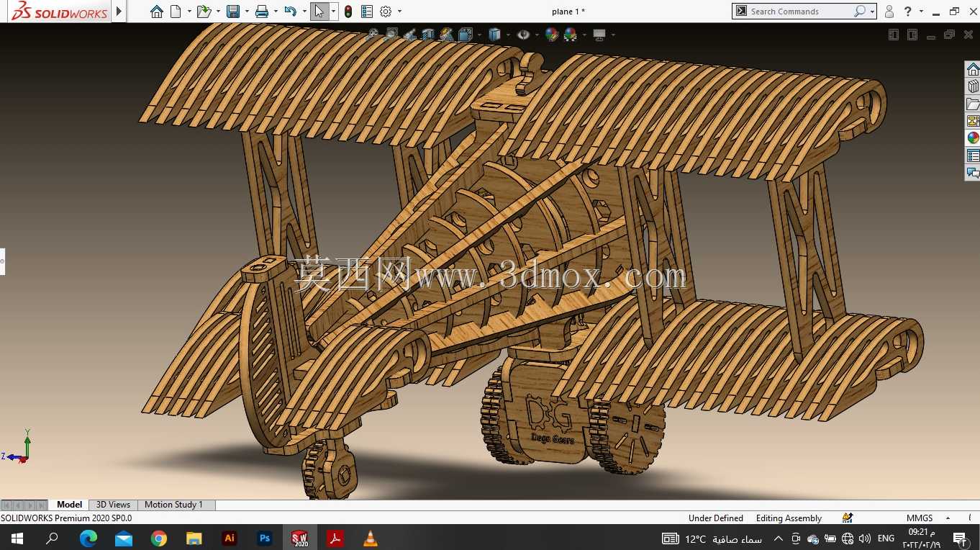Create a New document
This screenshot has height=550, width=980.
coord(176,12)
